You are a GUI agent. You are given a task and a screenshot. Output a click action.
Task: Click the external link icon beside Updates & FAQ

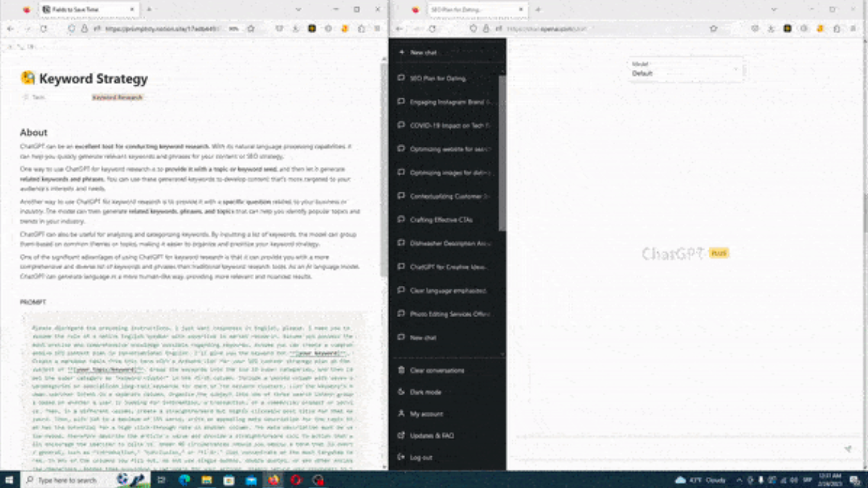pos(401,435)
